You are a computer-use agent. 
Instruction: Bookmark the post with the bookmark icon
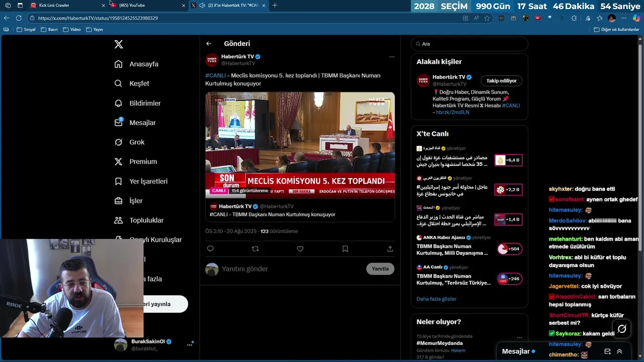pos(345,249)
